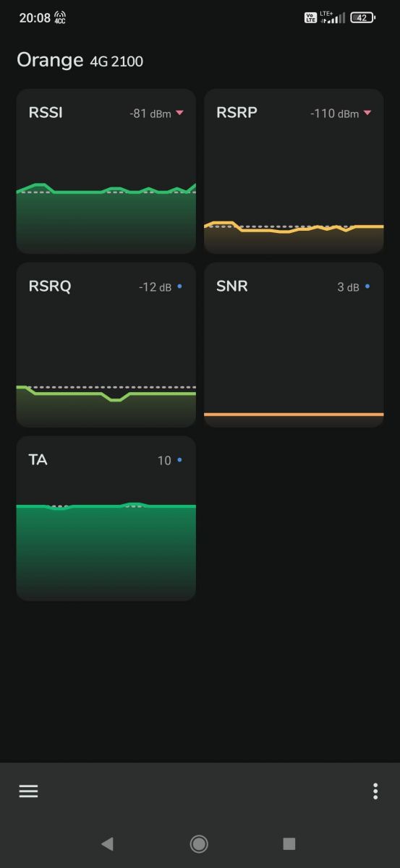Select the Orange 4G 2100 network title
Image resolution: width=400 pixels, height=868 pixels.
[x=80, y=60]
